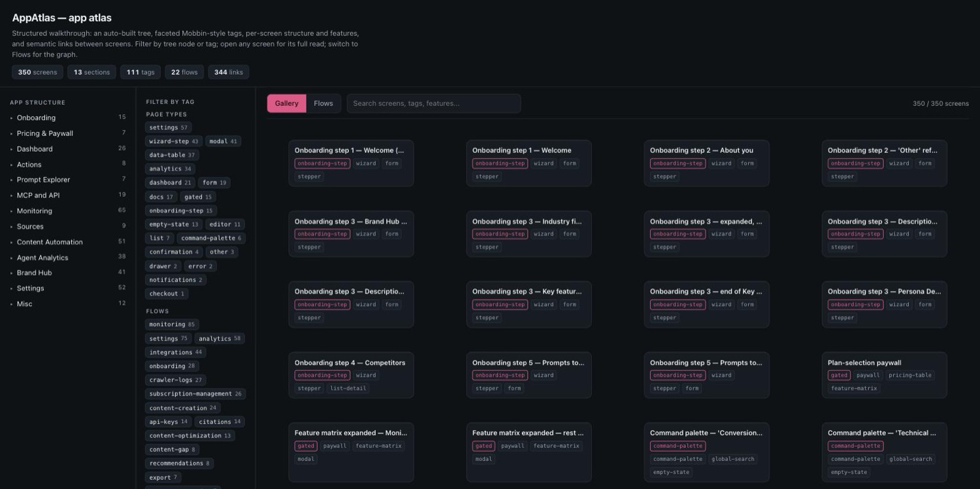The width and height of the screenshot is (980, 489).
Task: Select the Agent Analytics section
Action: pyautogui.click(x=67, y=258)
